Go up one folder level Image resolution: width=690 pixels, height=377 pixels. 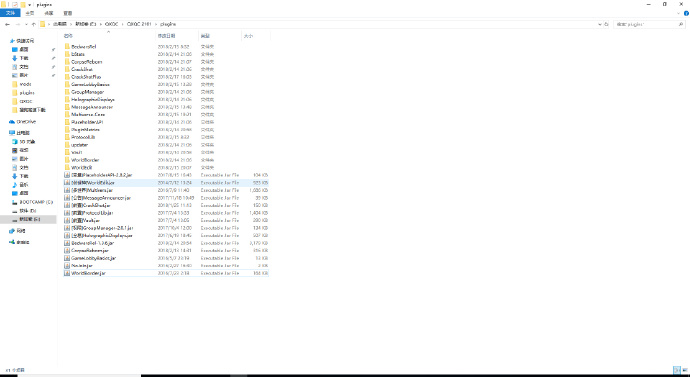[33, 24]
